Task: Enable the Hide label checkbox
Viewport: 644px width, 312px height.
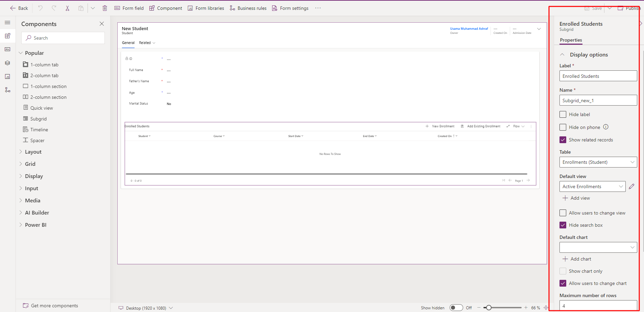Action: pyautogui.click(x=563, y=114)
